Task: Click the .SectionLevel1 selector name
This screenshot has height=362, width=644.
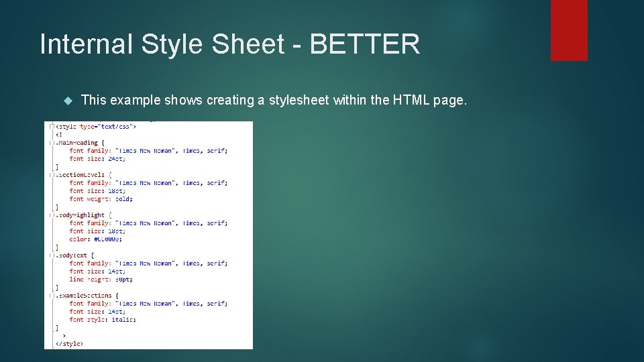Action: pyautogui.click(x=80, y=175)
